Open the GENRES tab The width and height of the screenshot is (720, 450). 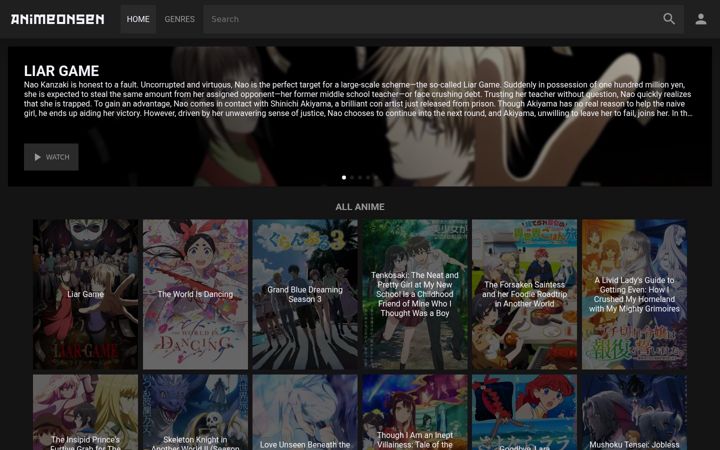(180, 19)
